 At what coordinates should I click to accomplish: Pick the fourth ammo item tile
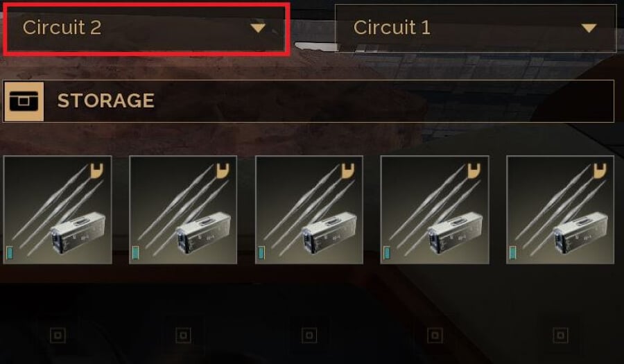coord(435,209)
